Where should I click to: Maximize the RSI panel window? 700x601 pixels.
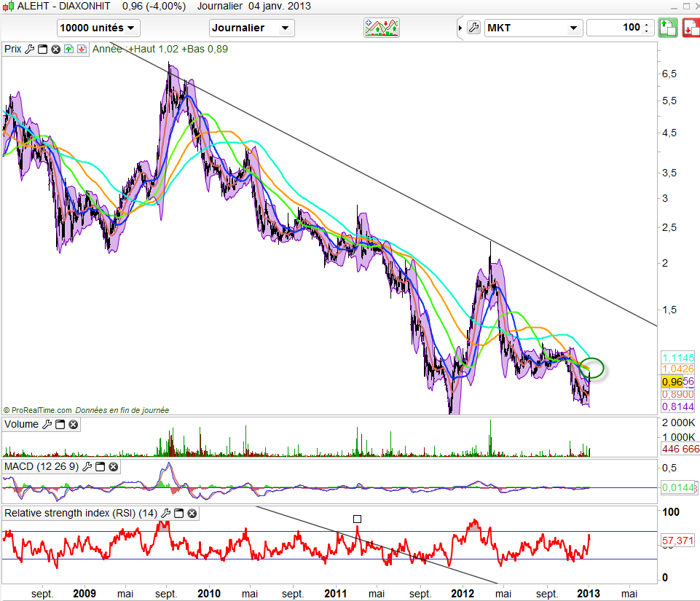(x=179, y=514)
